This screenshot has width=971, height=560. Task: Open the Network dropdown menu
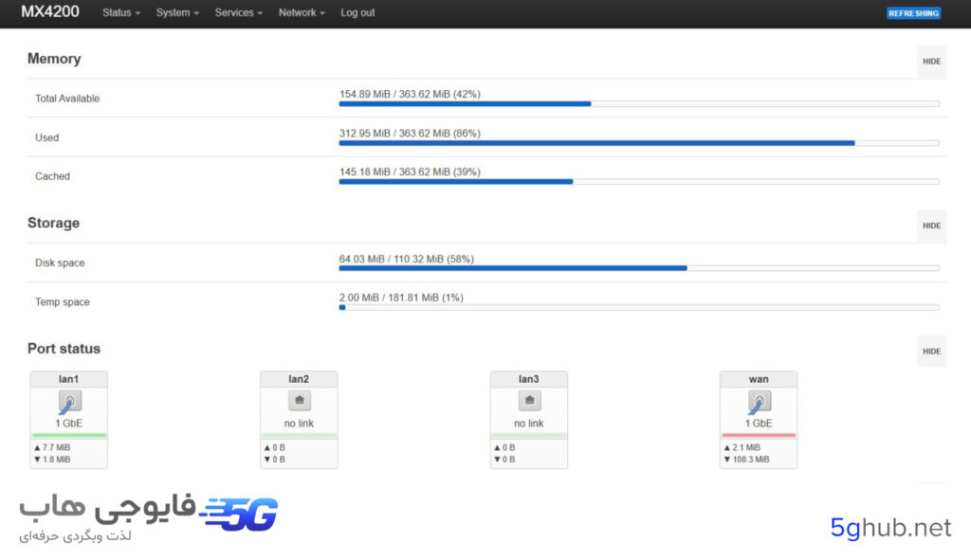coord(302,12)
